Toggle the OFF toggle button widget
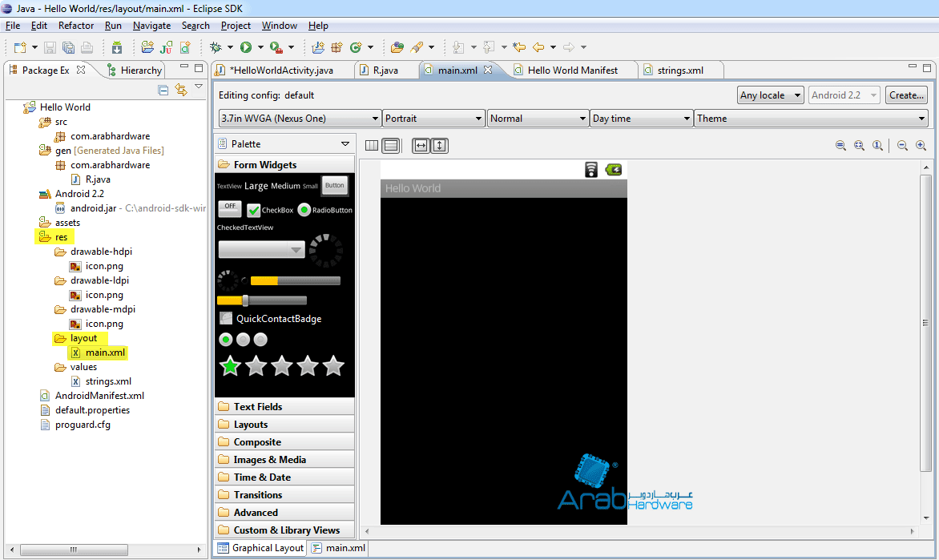 pyautogui.click(x=230, y=208)
